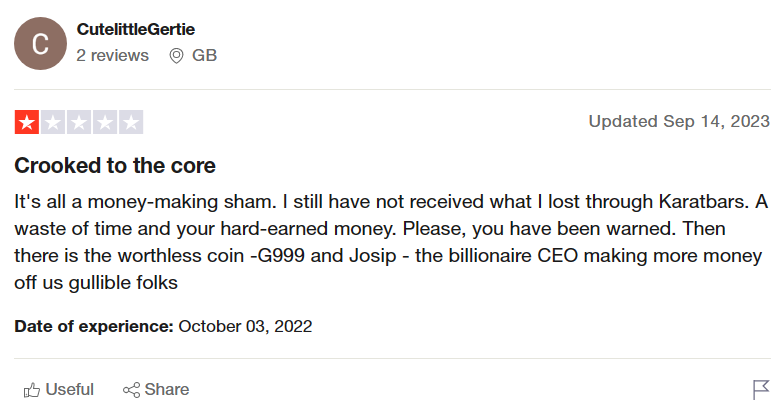Click the location pin icon
Viewport: 783px width, 420px height.
pos(176,55)
